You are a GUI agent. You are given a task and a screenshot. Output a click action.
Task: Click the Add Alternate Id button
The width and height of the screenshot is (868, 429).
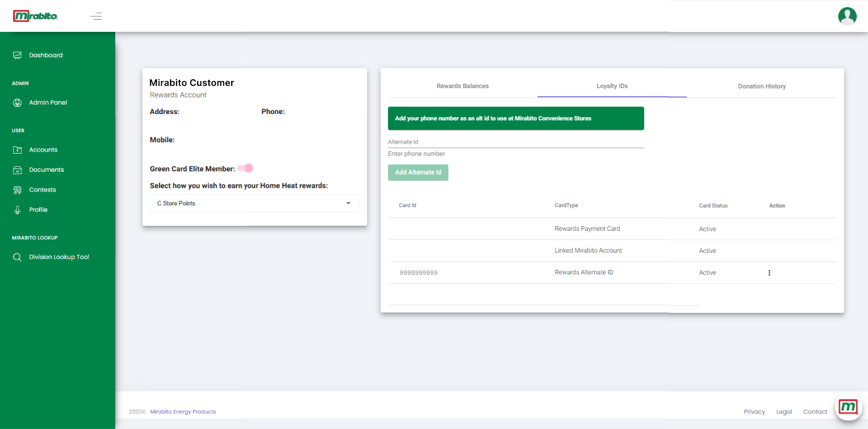tap(418, 172)
